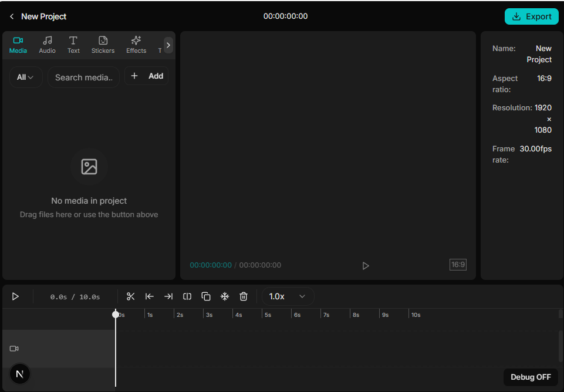Click trim-to-start arrow icon in timeline toolbar
The width and height of the screenshot is (564, 392).
tap(150, 296)
